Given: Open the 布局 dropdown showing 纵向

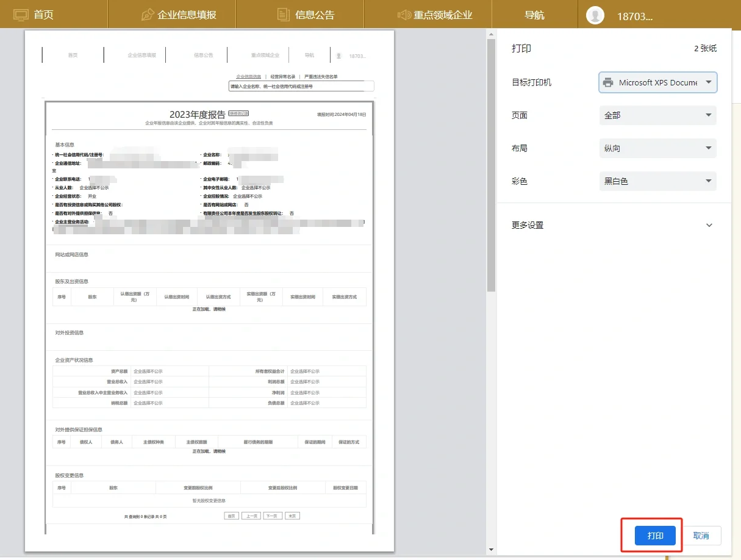Looking at the screenshot, I should coord(658,148).
